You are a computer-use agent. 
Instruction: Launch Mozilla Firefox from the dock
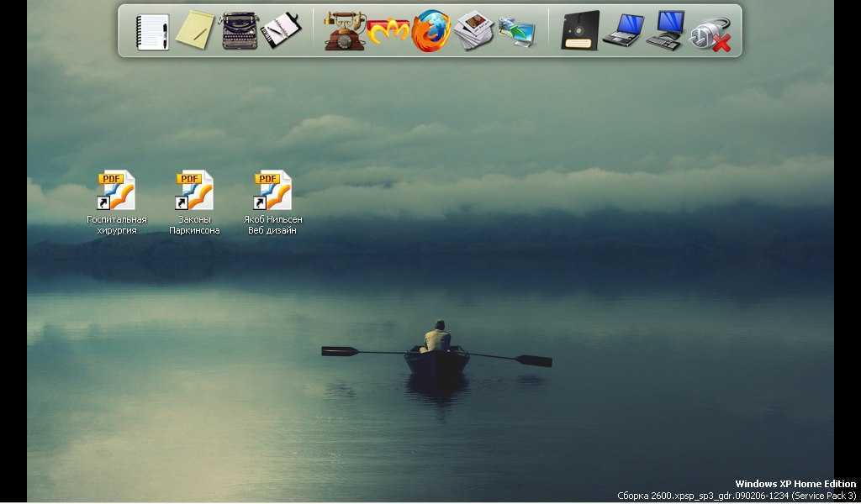click(431, 31)
